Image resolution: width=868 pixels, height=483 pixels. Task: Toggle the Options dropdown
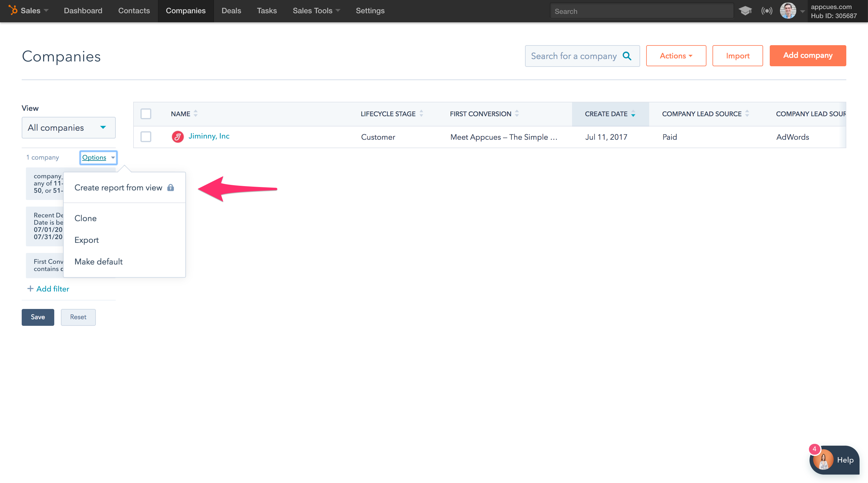pyautogui.click(x=98, y=157)
